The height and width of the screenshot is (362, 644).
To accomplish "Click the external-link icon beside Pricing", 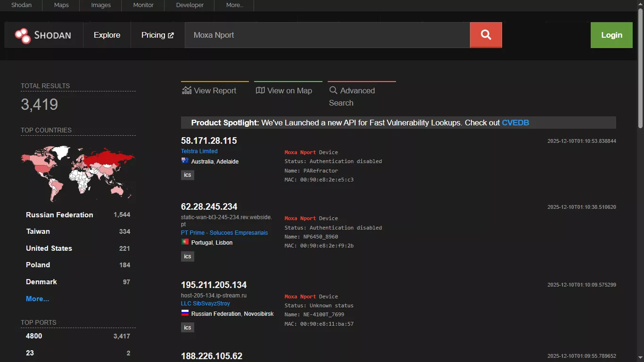I will (x=170, y=34).
